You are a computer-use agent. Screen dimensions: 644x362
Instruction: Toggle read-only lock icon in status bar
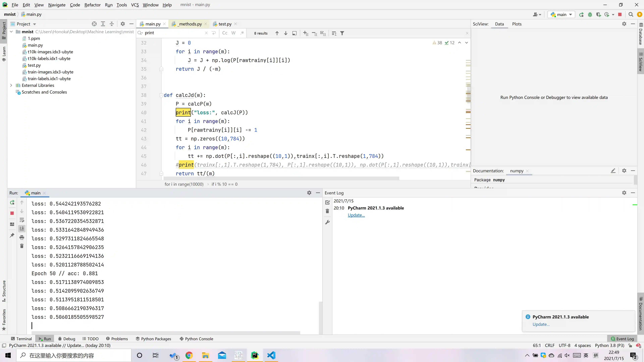630,346
